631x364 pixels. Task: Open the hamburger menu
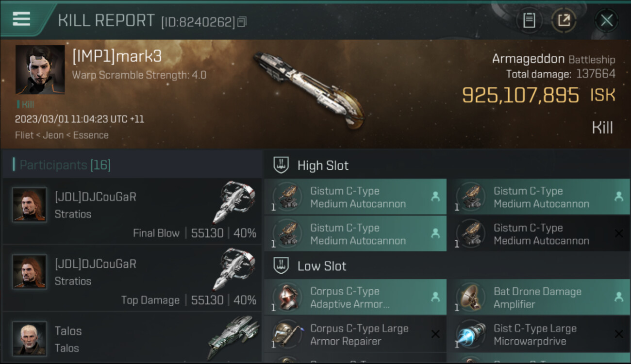(x=21, y=19)
